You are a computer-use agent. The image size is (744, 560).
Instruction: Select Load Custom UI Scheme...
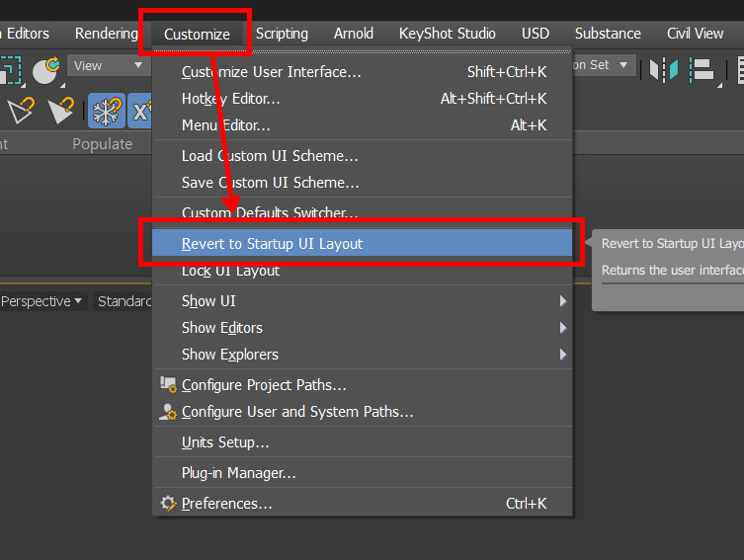[363, 156]
